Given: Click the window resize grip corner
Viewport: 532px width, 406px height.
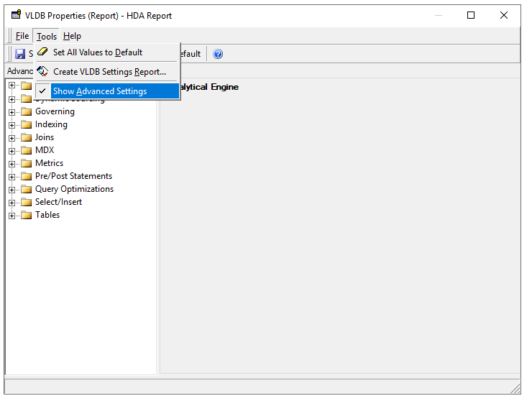Looking at the screenshot, I should point(515,388).
